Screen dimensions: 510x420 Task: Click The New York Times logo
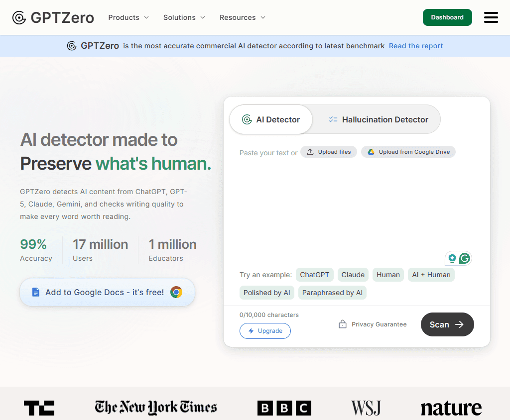(x=156, y=408)
